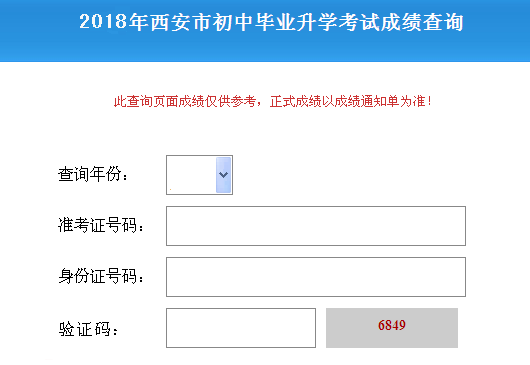Screen dimensions: 530x365
Task: Click the gray captcha box showing 6849
Action: pos(392,328)
